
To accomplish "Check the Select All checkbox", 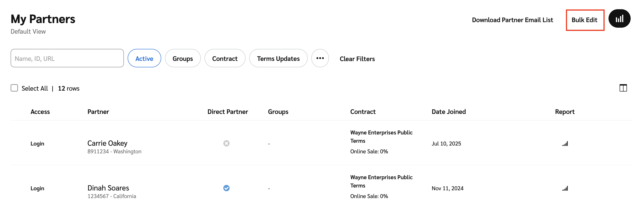I will (14, 88).
